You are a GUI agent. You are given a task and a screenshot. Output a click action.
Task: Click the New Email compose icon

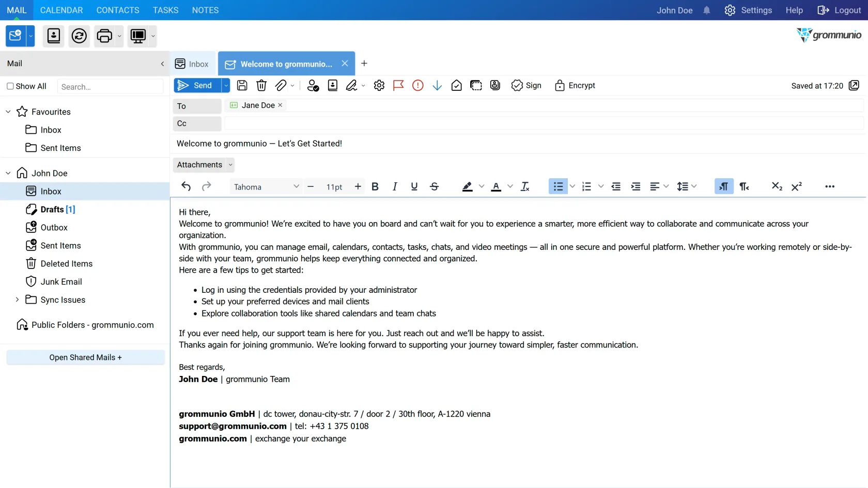[16, 36]
